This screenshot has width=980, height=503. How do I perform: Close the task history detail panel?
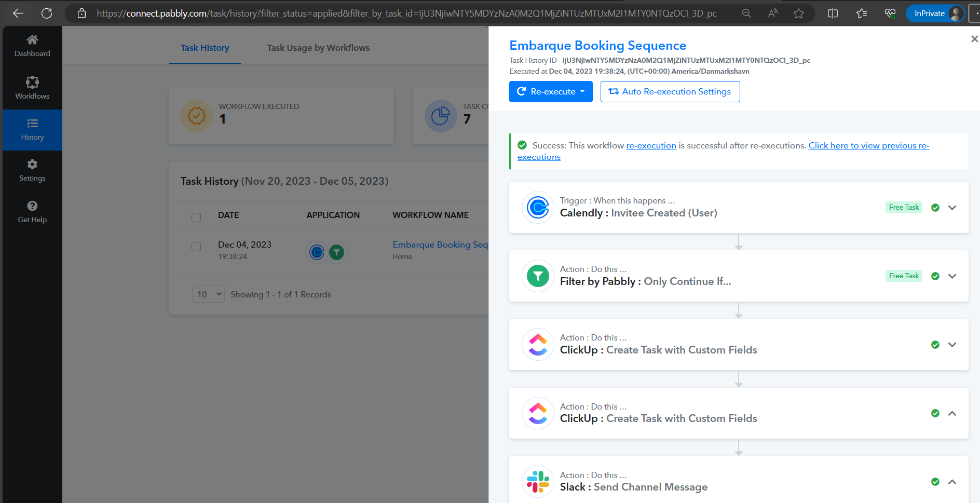click(x=974, y=39)
